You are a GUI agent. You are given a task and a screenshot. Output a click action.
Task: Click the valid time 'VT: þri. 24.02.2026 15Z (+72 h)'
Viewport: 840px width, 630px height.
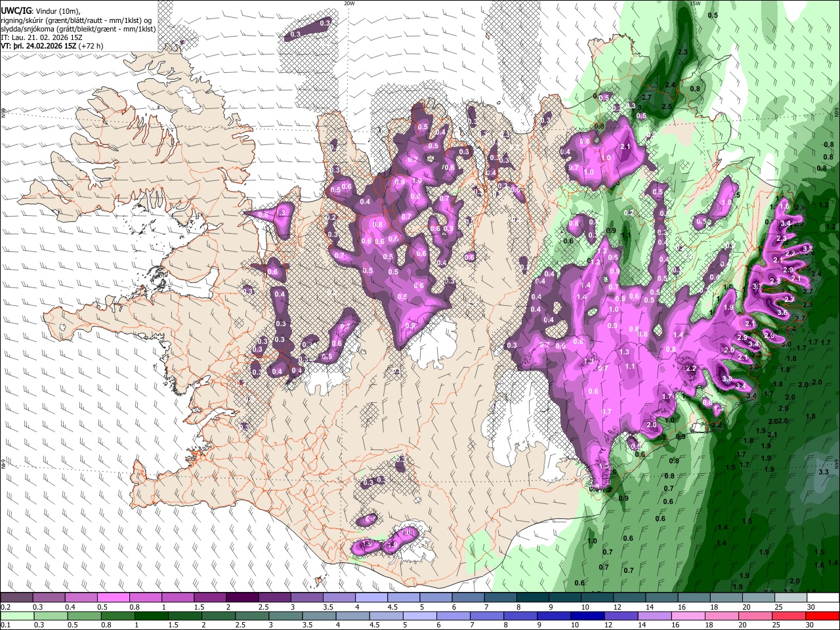pos(52,46)
